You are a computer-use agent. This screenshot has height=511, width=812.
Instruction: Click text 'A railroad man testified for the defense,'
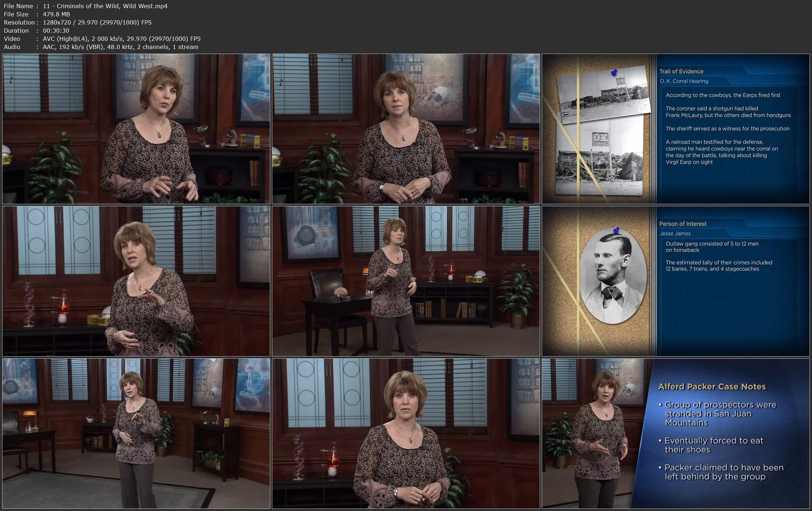coord(714,142)
